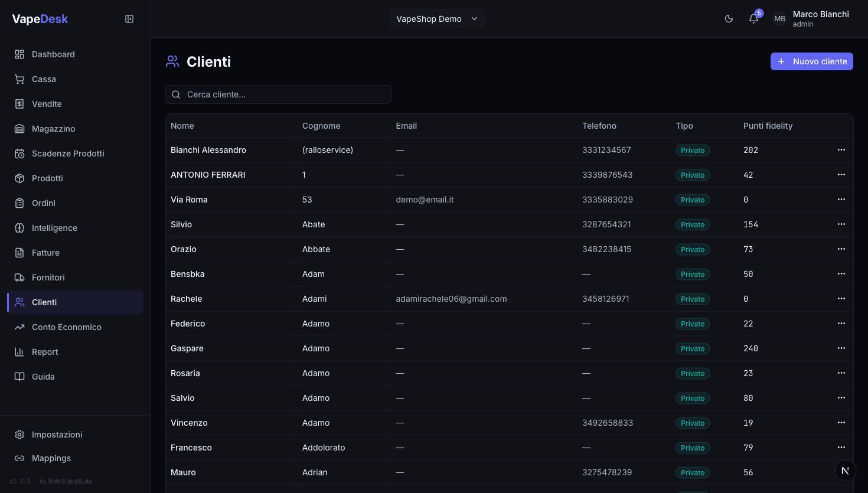Open actions menu for Rachele Adami
Screen dimensions: 868x493
pyautogui.click(x=841, y=298)
